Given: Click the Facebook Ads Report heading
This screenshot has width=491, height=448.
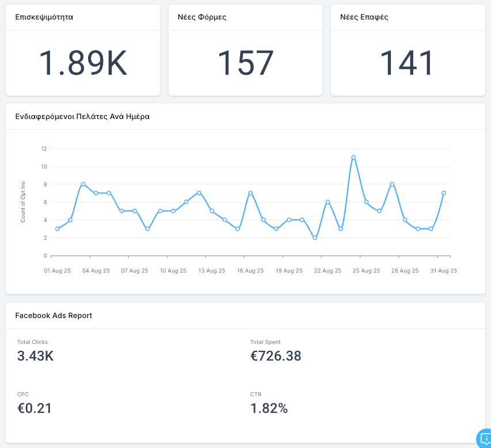Looking at the screenshot, I should [x=54, y=315].
